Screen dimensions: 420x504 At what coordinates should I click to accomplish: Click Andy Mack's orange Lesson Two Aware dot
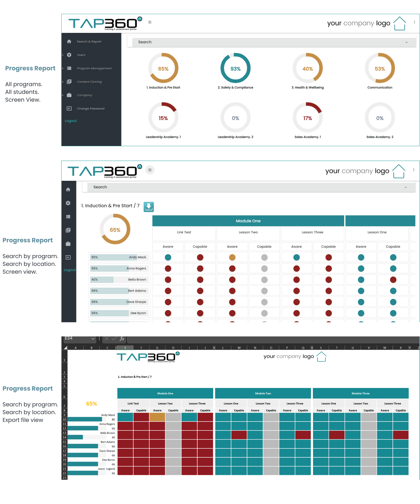pos(232,257)
